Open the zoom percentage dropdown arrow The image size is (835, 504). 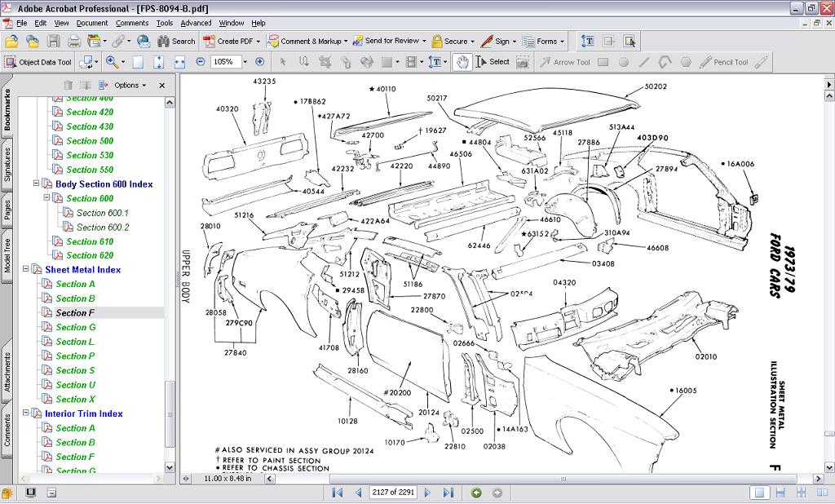point(245,62)
